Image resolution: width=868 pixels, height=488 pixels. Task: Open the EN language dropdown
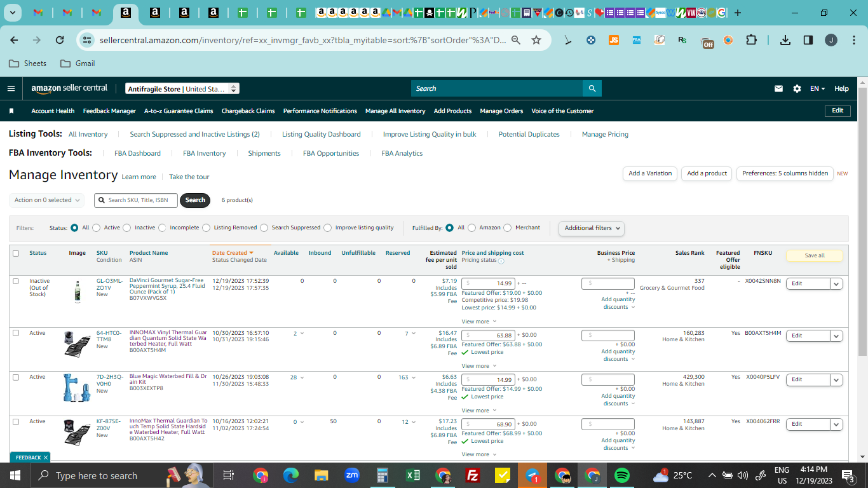[x=817, y=89]
